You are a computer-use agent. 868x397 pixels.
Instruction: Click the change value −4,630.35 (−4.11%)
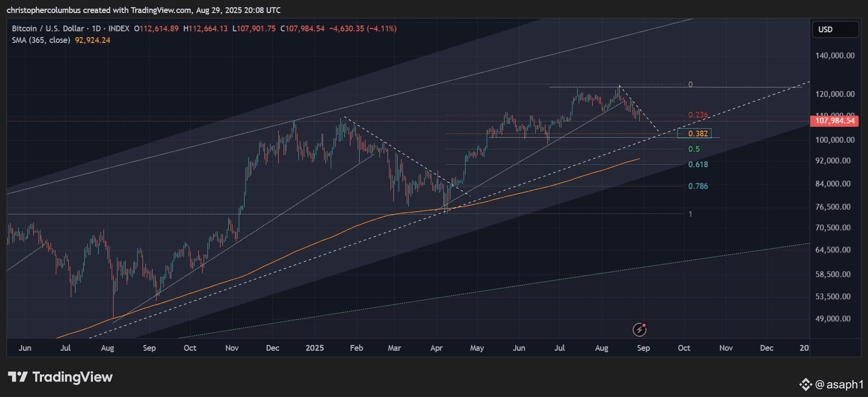click(363, 28)
